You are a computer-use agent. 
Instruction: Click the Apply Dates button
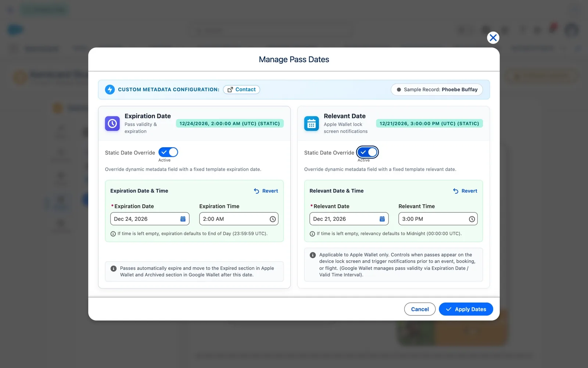coord(466,309)
